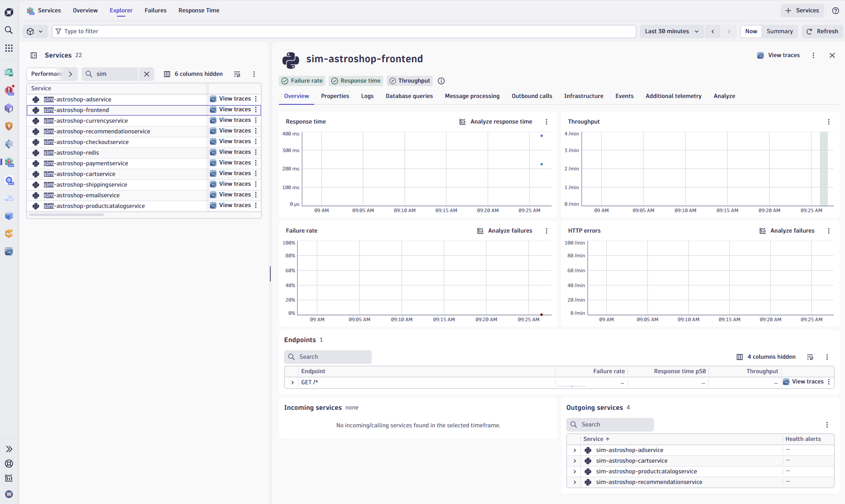Screen dimensions: 845x504
Task: Open help question mark icon
Action: click(x=835, y=11)
